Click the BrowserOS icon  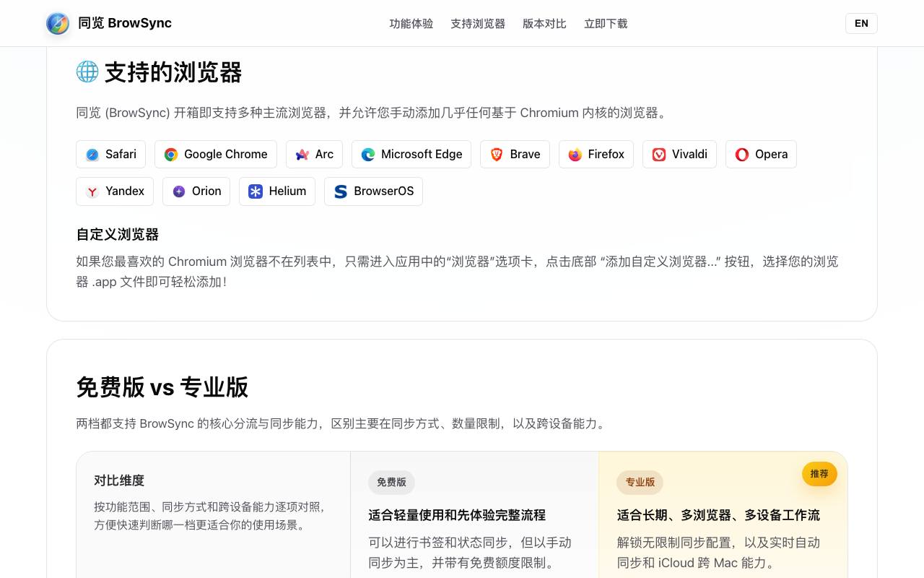(341, 191)
